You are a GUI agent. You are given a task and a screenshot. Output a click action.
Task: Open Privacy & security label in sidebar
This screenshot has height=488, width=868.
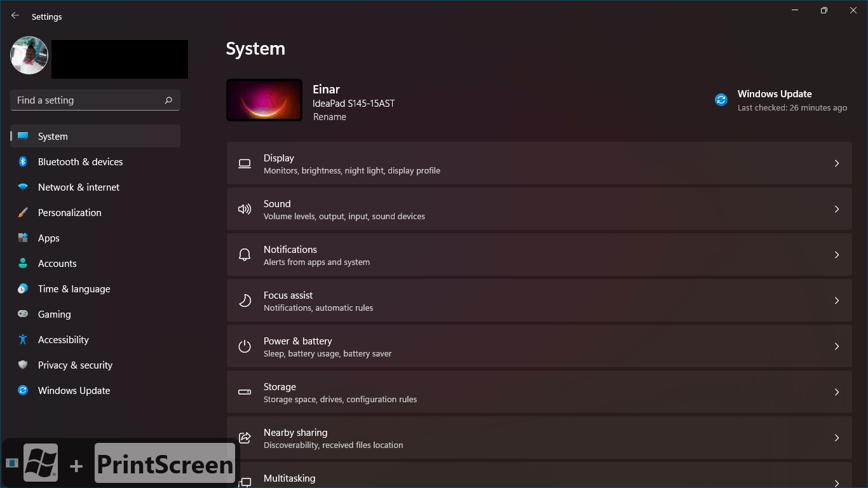[75, 365]
